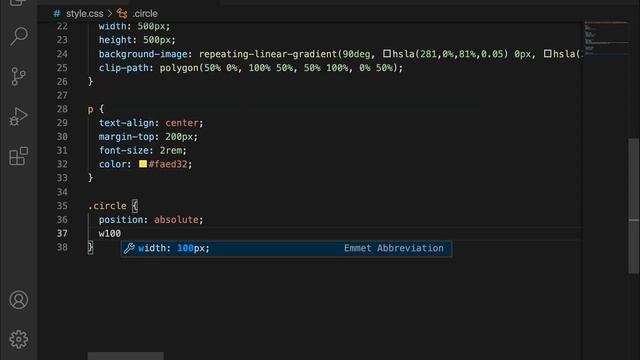
Task: Place cursor after w100 on line 37
Action: (121, 233)
